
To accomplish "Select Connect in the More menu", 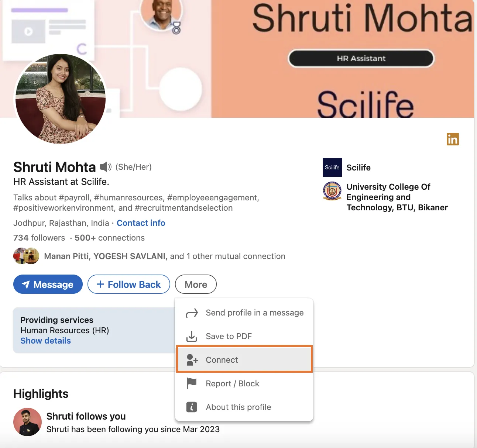I will 244,359.
